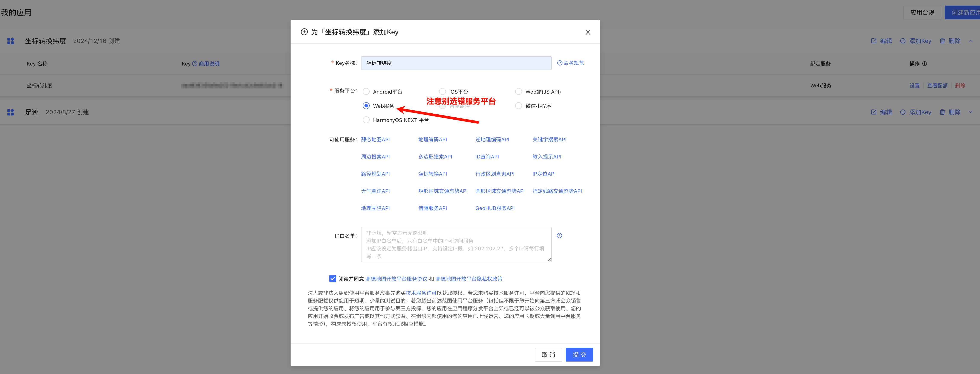Select the Android平台 radio button

coord(366,92)
